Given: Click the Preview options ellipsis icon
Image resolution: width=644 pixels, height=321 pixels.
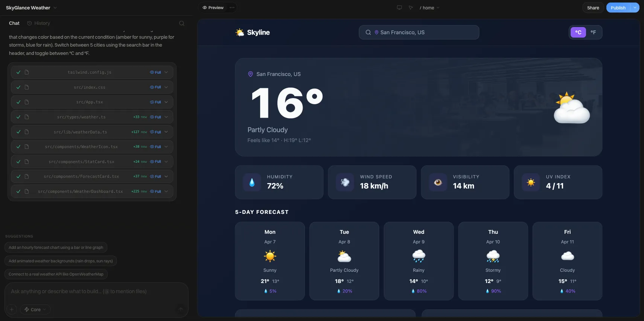Looking at the screenshot, I should click(232, 8).
